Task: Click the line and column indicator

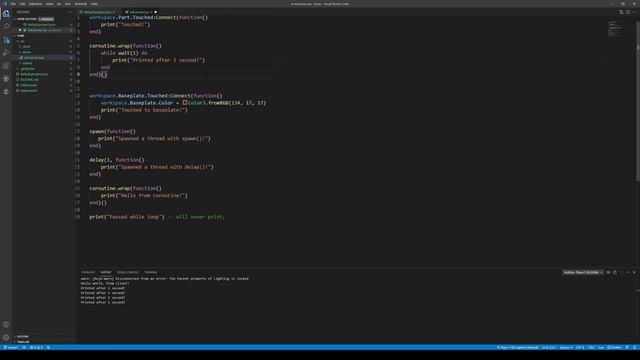Action: point(549,347)
